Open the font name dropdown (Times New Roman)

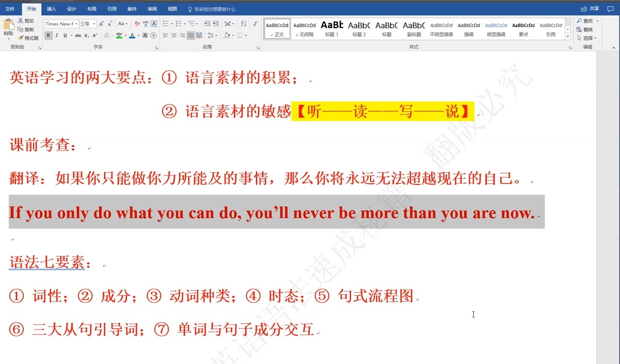tap(76, 24)
